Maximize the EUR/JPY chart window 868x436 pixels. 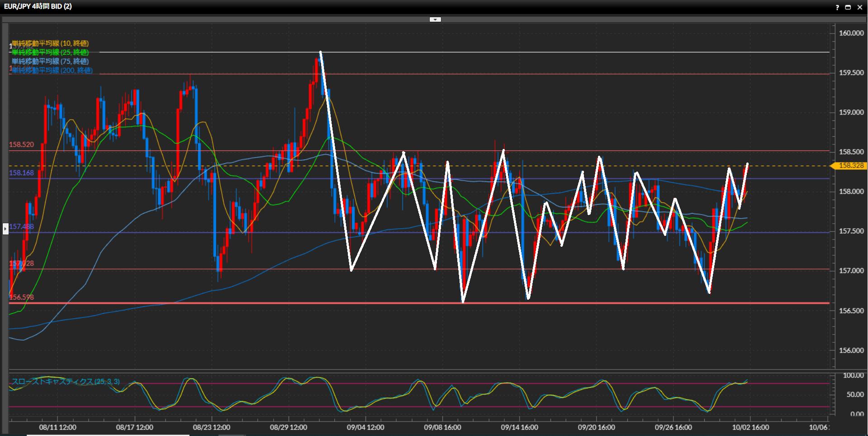click(848, 7)
